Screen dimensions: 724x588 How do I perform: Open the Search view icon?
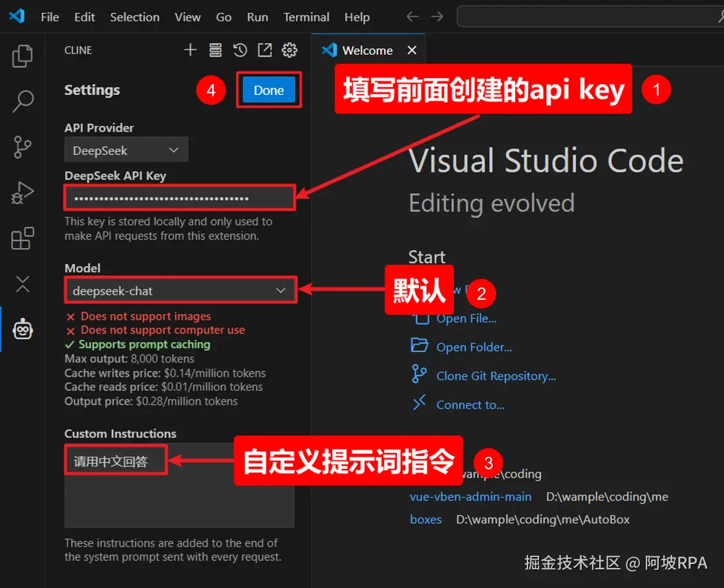click(x=22, y=101)
